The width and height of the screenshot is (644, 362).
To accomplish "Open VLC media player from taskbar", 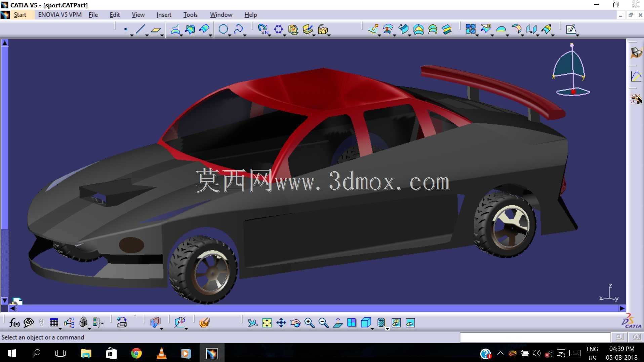I will [161, 353].
